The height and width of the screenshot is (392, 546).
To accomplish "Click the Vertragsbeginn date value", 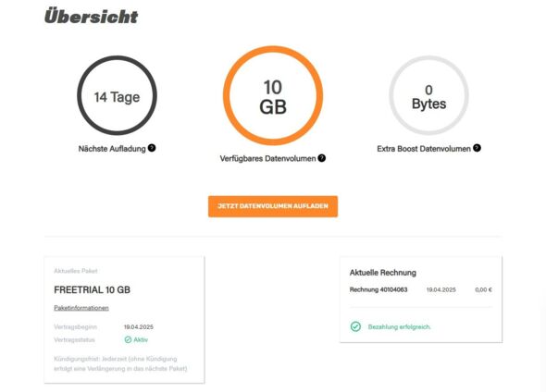I will click(139, 327).
